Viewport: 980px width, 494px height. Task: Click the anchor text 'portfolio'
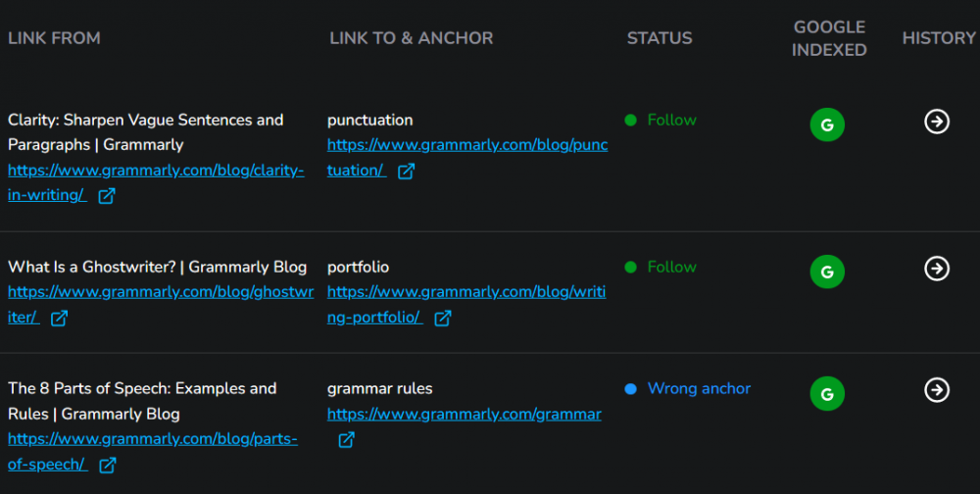[358, 267]
